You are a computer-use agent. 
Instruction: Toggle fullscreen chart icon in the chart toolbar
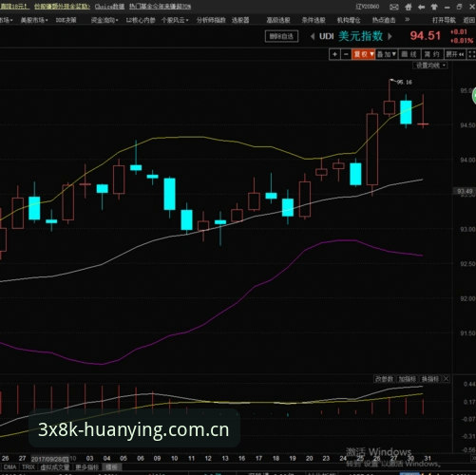coord(471,54)
